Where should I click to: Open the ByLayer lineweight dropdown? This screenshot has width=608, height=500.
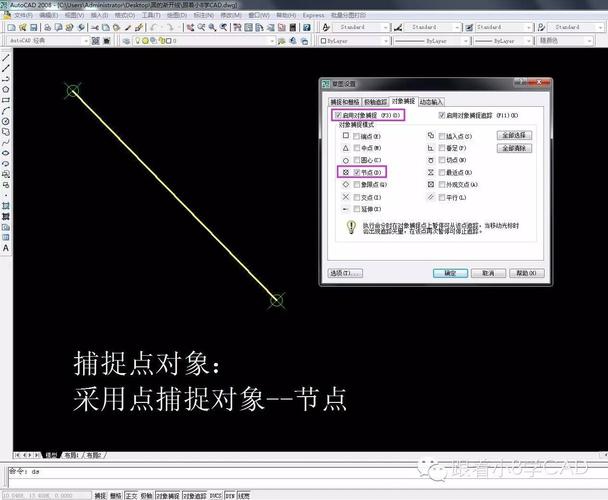[503, 41]
